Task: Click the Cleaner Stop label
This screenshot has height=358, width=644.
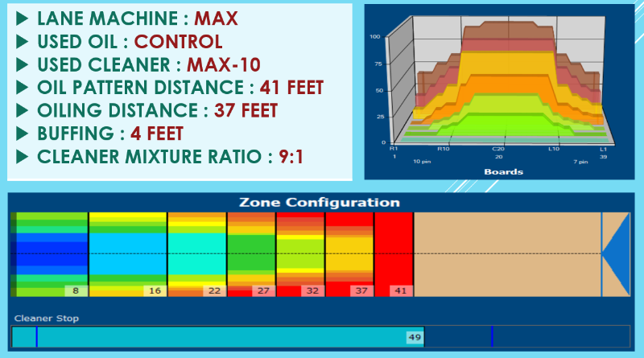Action: (x=47, y=319)
